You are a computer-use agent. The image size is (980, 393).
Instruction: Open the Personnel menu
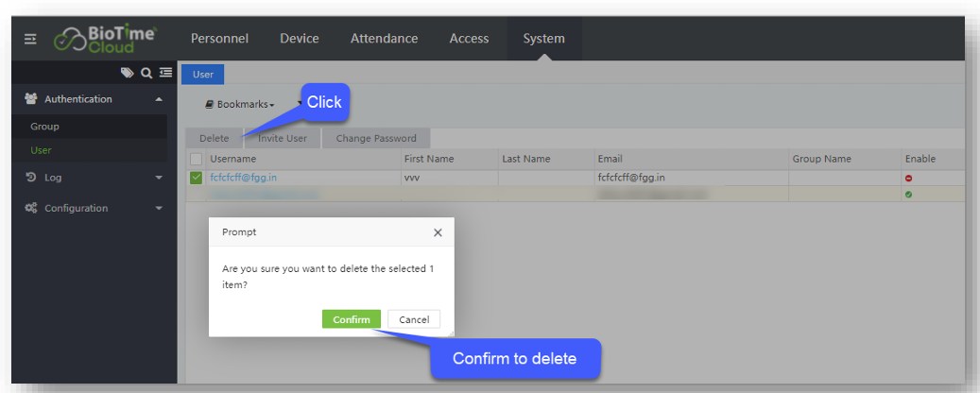pyautogui.click(x=219, y=39)
